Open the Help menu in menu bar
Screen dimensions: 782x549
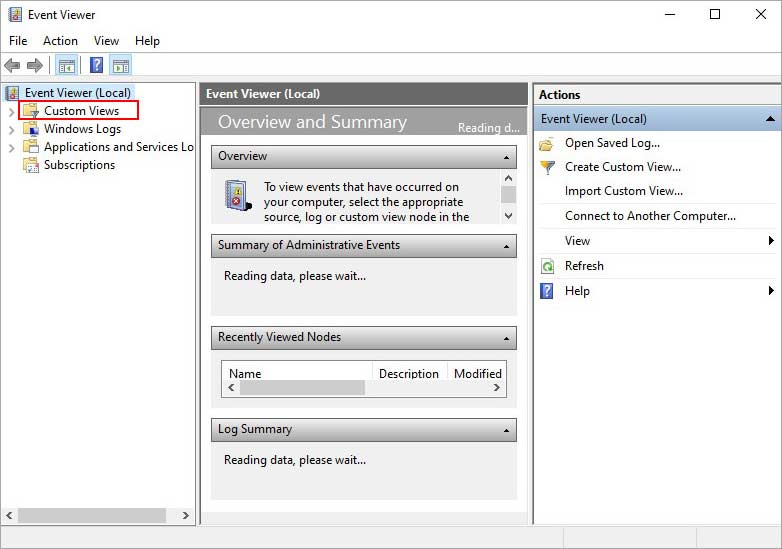[147, 41]
